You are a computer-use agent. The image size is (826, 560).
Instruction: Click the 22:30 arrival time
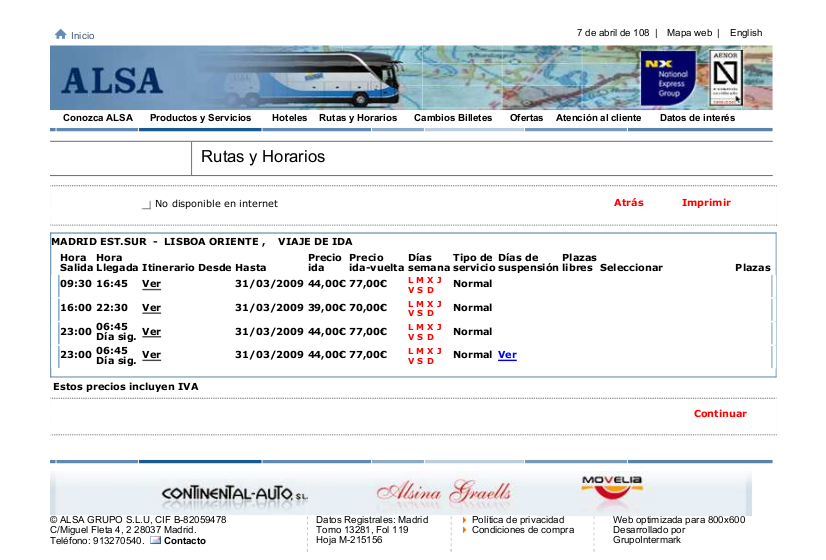click(112, 308)
